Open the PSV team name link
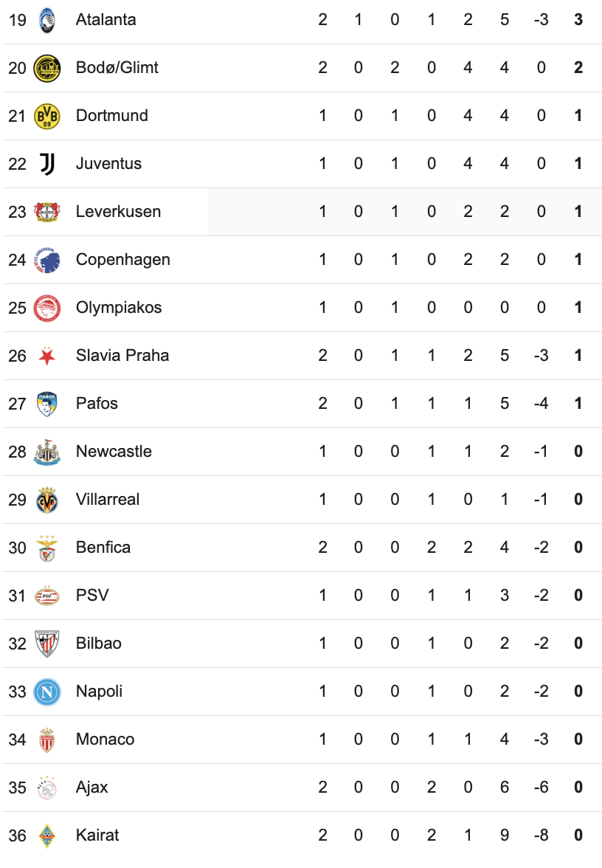 (x=92, y=596)
